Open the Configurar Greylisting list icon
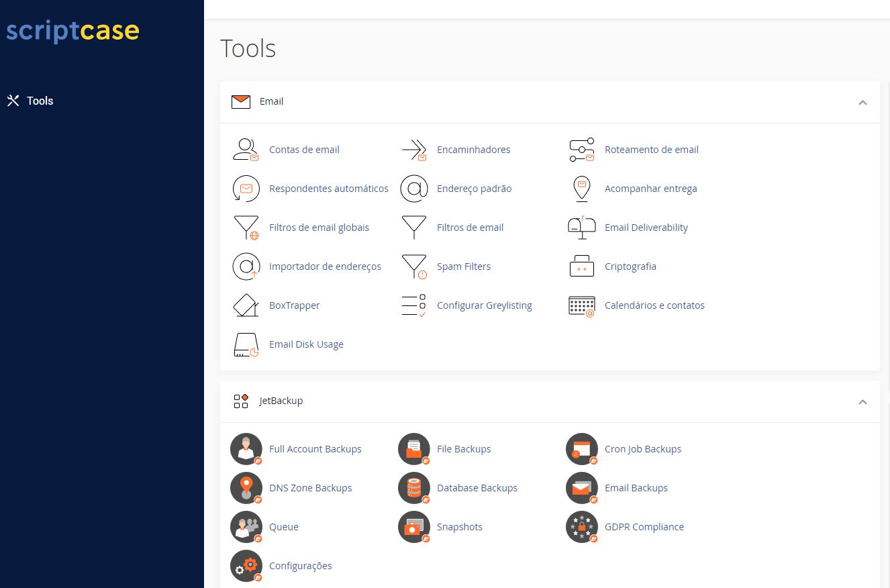Image resolution: width=890 pixels, height=588 pixels. tap(413, 305)
